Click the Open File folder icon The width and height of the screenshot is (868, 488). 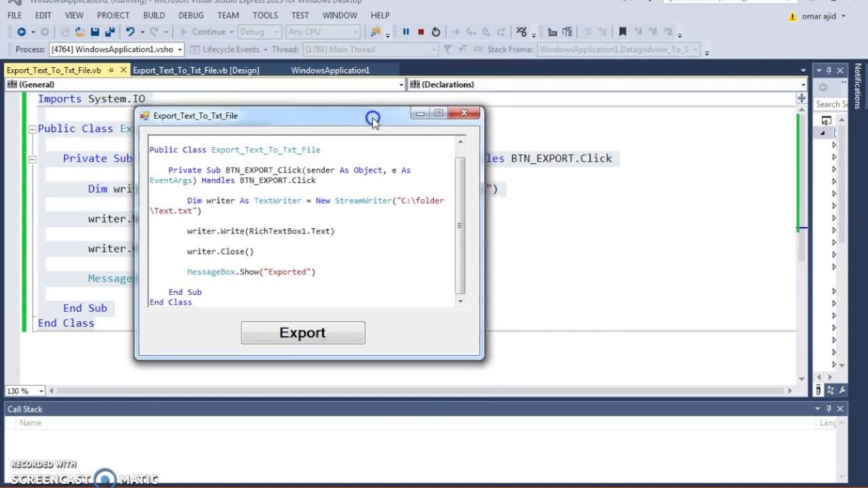point(80,32)
